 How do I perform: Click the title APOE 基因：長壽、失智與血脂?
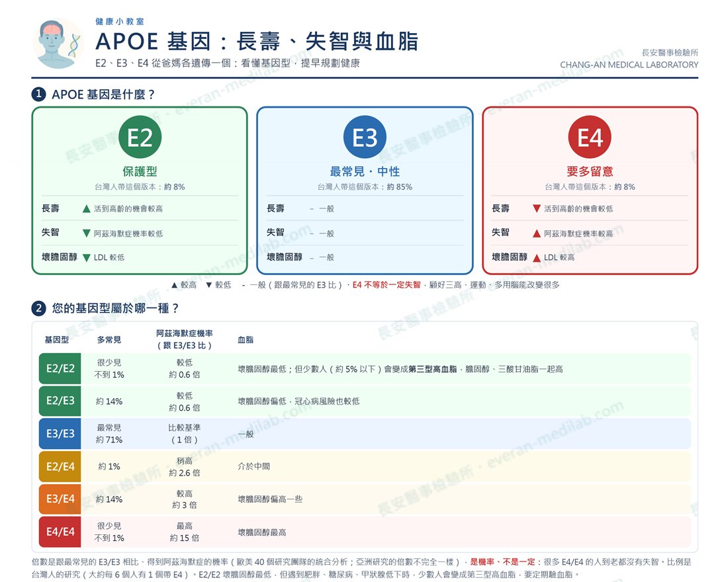point(257,41)
